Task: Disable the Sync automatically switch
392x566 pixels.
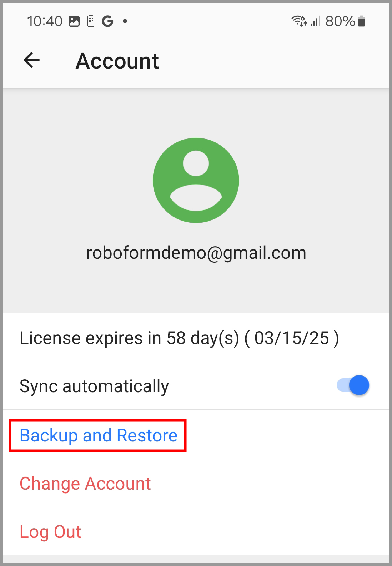Action: coord(353,385)
